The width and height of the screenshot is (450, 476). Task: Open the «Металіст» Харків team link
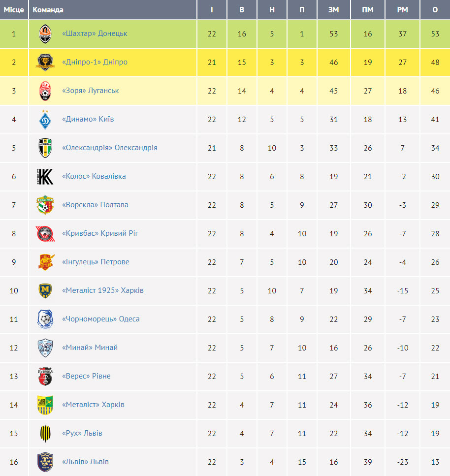[x=93, y=405]
